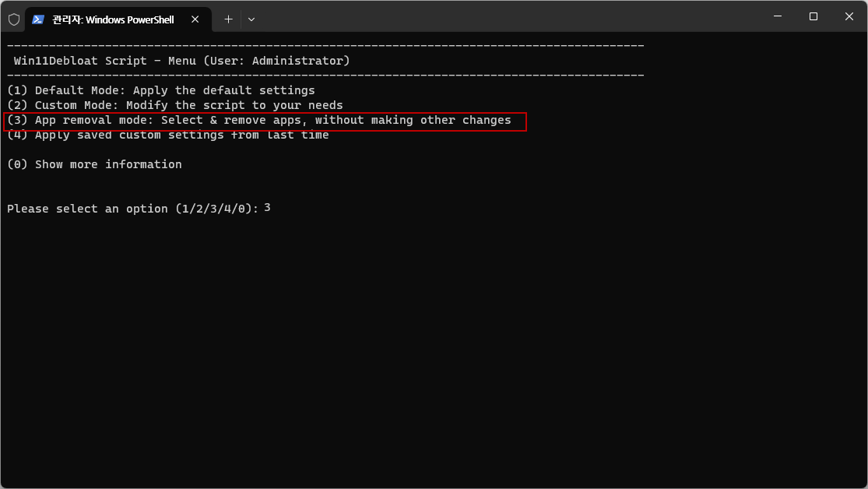Minimize the PowerShell window
The image size is (868, 489).
point(778,16)
